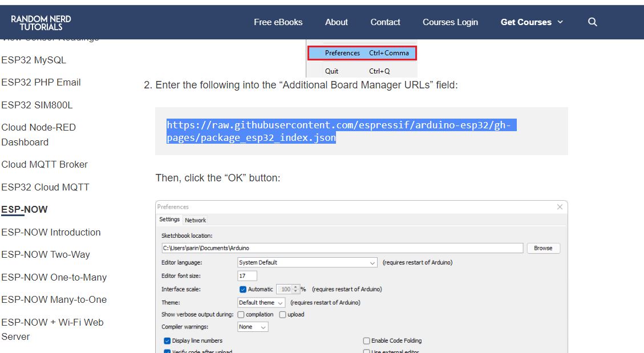Toggle the Automatic interface scale checkbox
This screenshot has height=353, width=644.
coord(243,289)
